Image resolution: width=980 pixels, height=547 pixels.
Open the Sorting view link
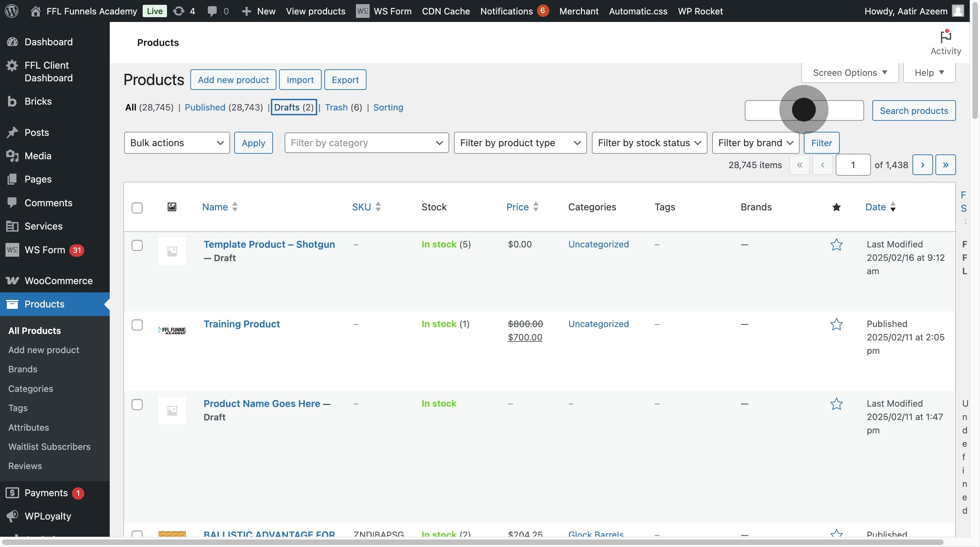388,107
